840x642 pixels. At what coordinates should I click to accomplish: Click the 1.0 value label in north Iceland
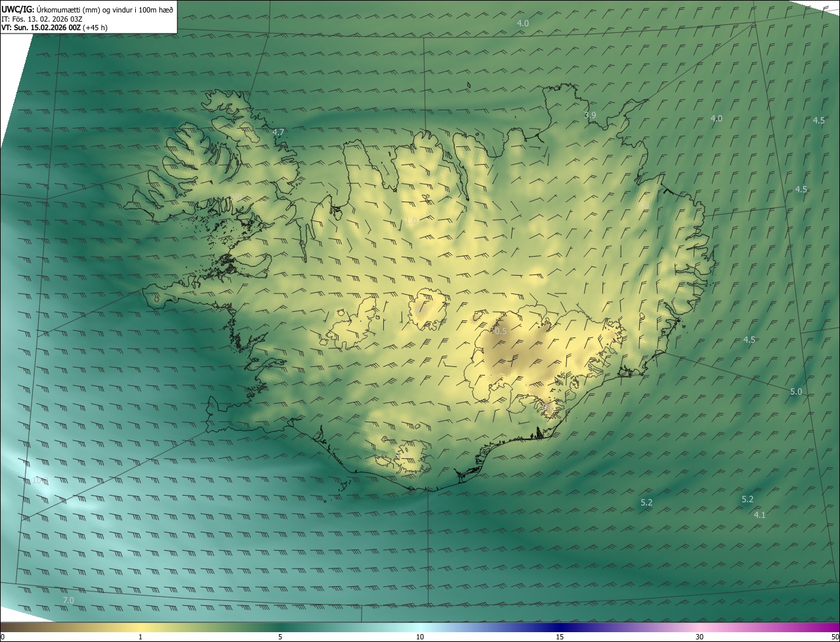[411, 221]
